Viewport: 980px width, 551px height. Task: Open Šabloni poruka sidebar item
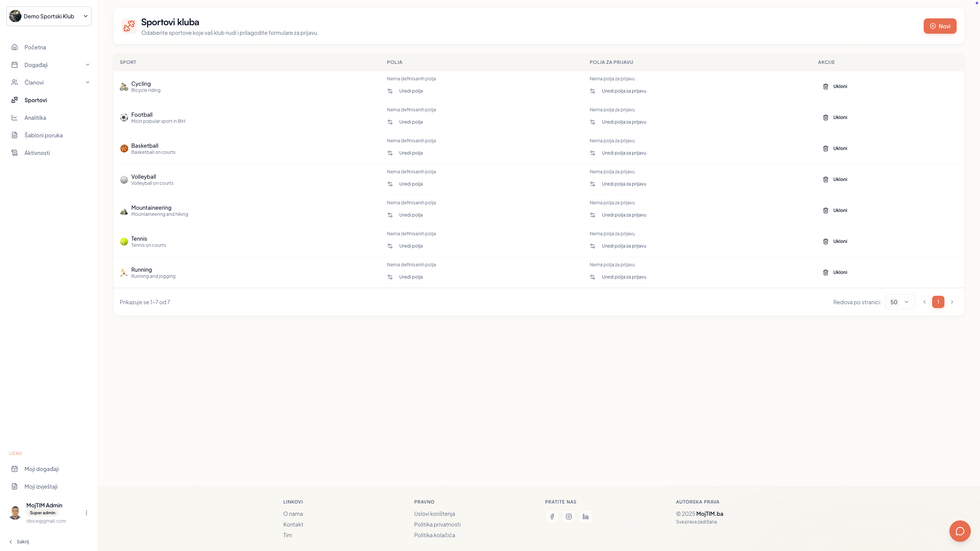43,135
